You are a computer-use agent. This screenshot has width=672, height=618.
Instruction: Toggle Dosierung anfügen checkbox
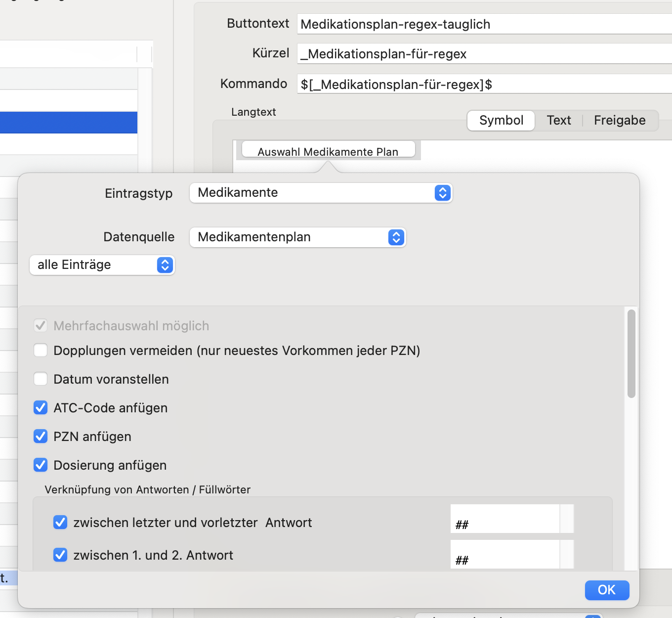pos(41,465)
